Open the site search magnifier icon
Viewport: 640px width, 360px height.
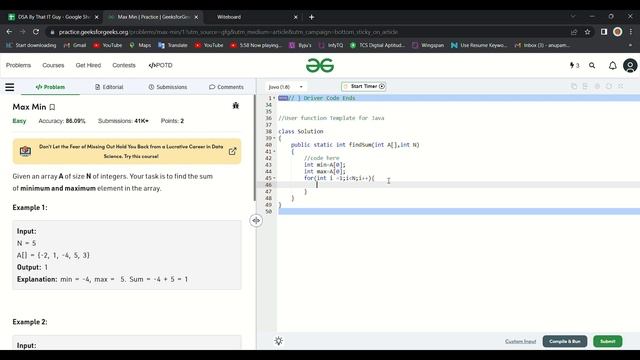click(592, 65)
